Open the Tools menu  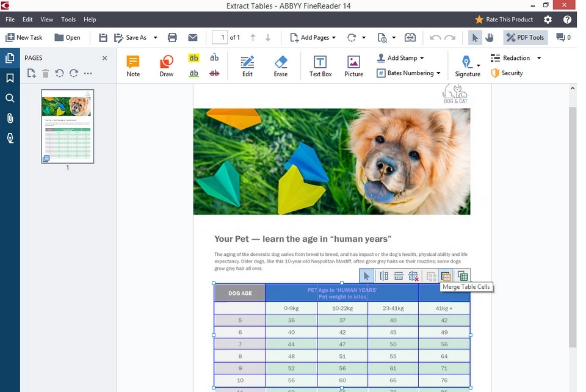pyautogui.click(x=68, y=20)
